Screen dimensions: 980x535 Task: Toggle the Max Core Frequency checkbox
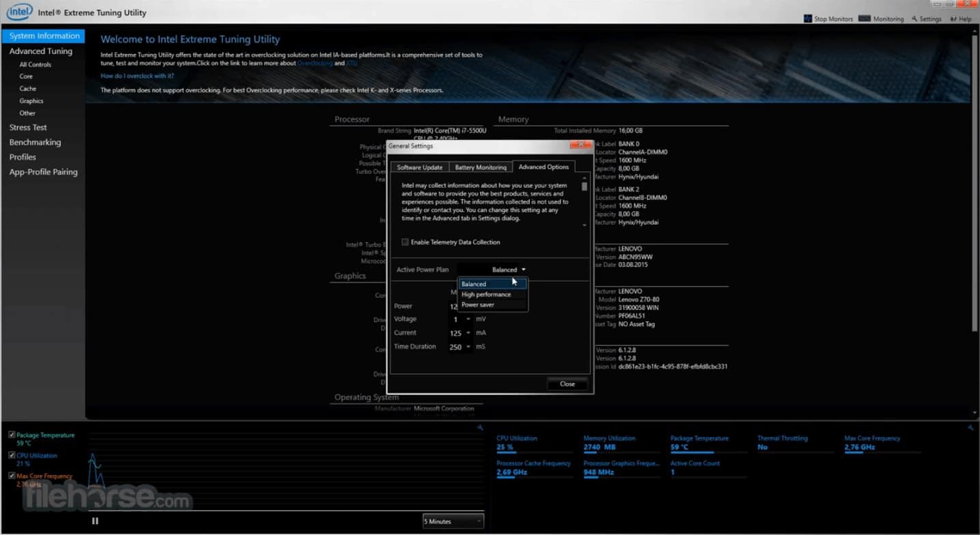(x=12, y=476)
